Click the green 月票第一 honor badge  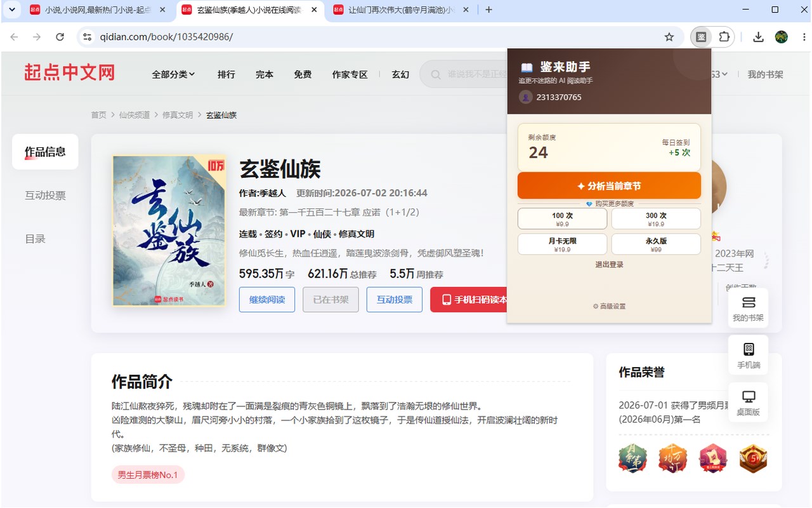coord(632,458)
